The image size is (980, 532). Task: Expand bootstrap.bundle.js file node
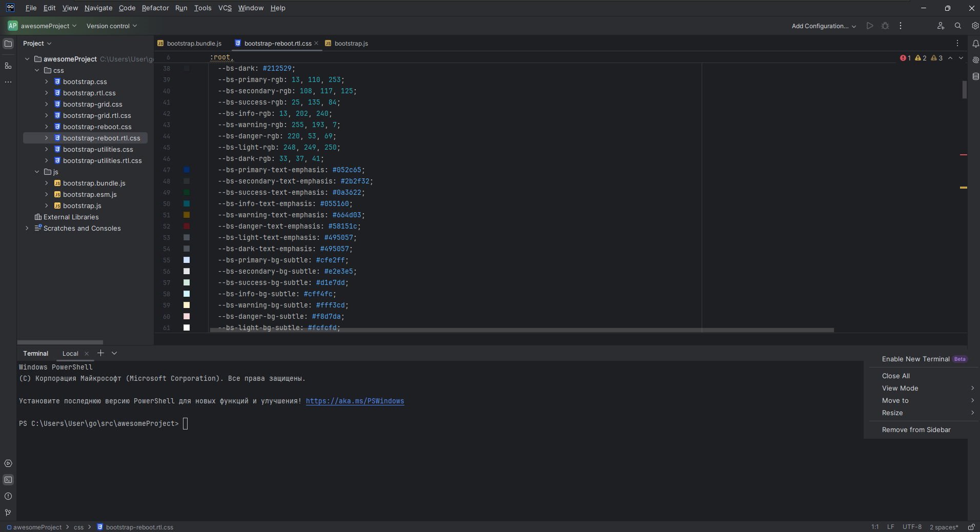tap(47, 183)
